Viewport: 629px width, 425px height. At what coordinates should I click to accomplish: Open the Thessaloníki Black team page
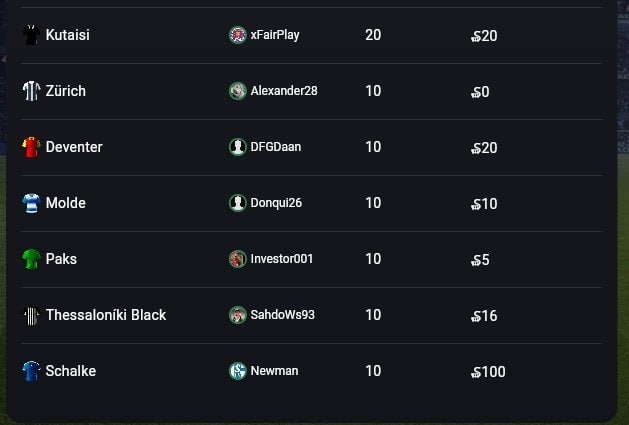point(106,315)
